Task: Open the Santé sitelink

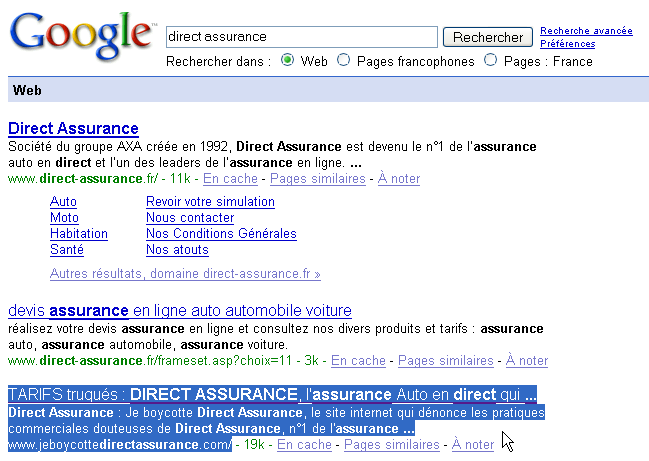Action: point(67,250)
